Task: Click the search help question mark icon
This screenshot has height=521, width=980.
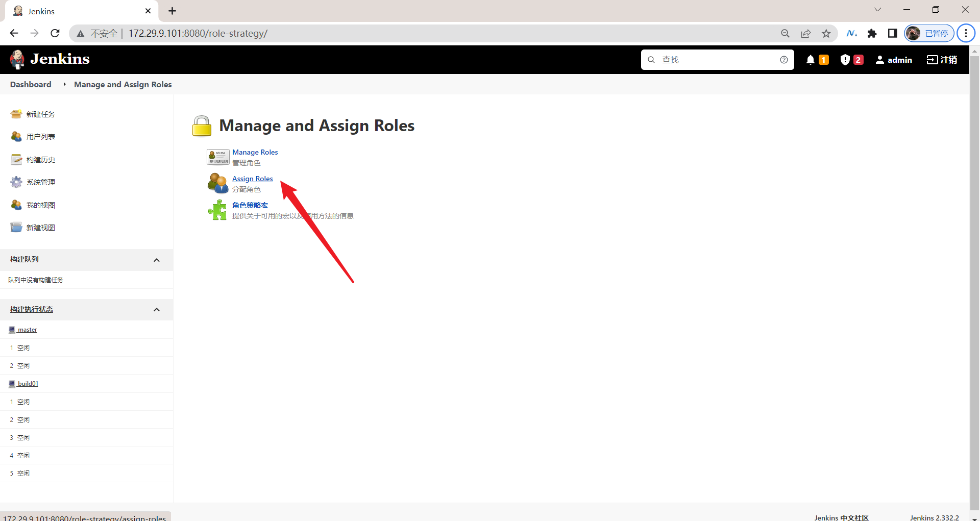Action: pyautogui.click(x=784, y=60)
